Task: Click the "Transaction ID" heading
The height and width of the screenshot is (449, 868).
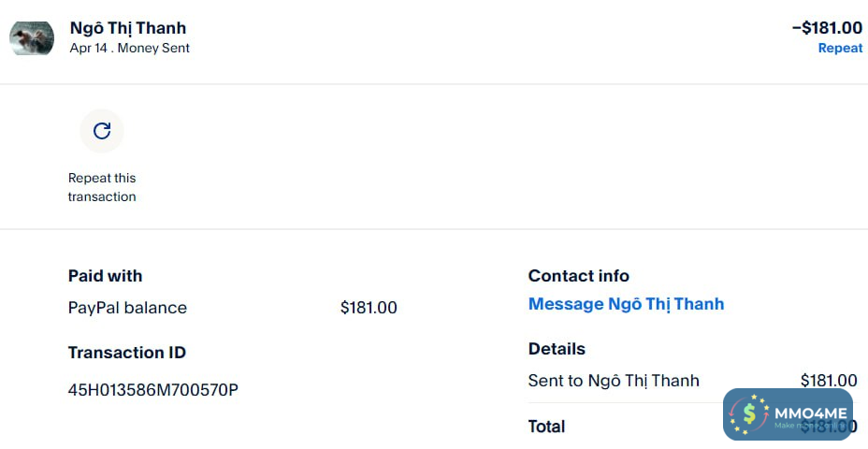Action: 126,353
